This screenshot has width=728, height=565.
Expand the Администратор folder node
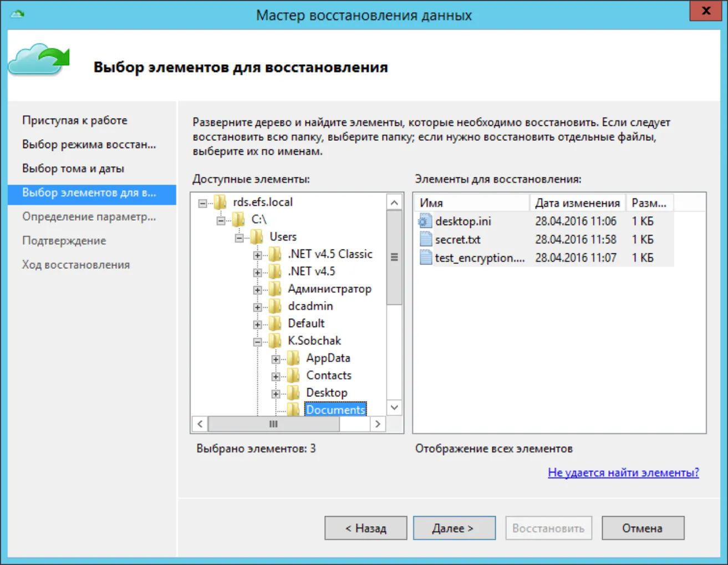pyautogui.click(x=257, y=290)
